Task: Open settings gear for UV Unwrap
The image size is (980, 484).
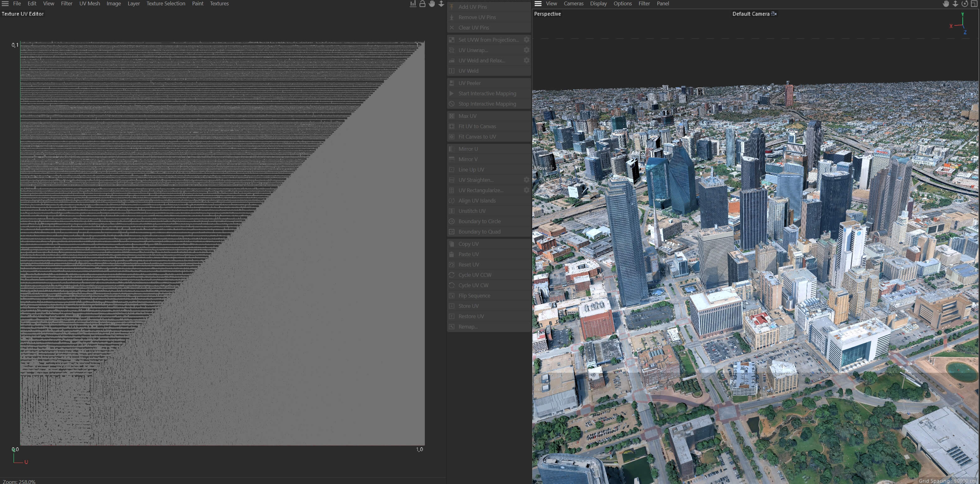Action: click(x=527, y=50)
